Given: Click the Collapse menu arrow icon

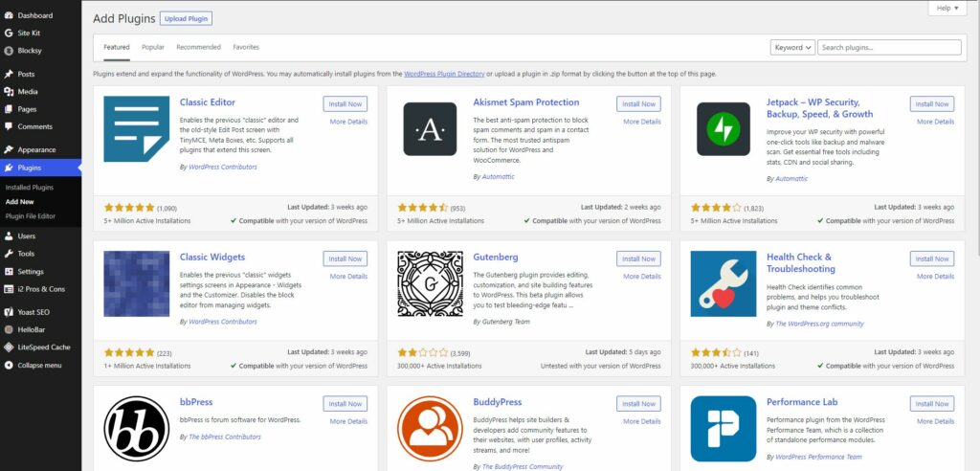Looking at the screenshot, I should pos(9,366).
